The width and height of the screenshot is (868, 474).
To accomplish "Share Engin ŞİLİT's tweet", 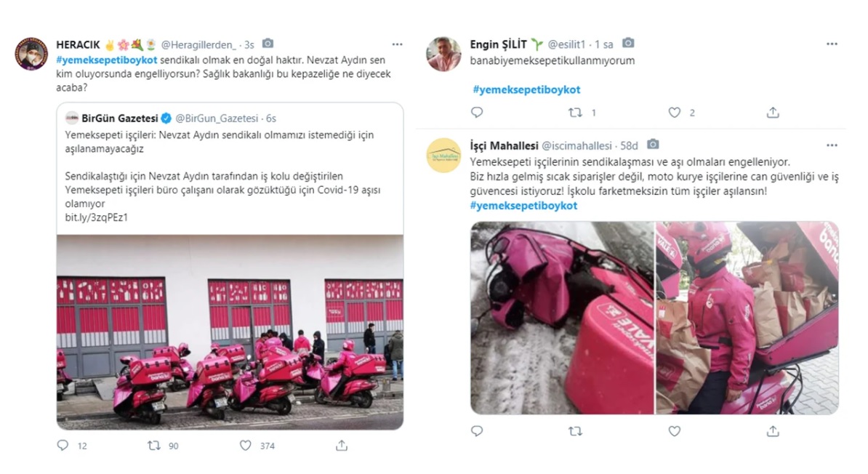I will (773, 113).
